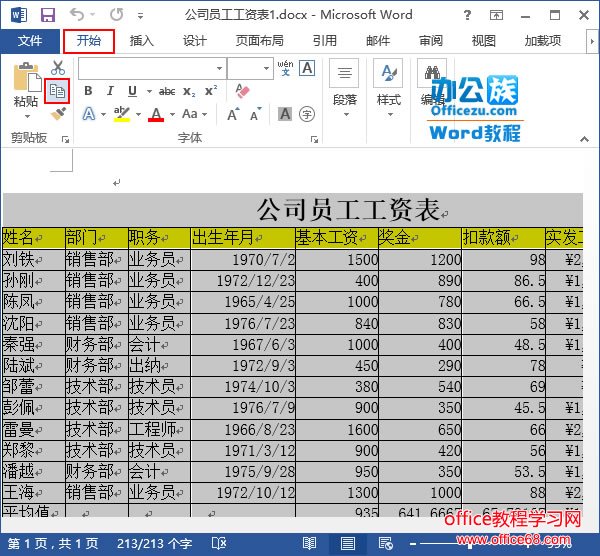The image size is (600, 556).
Task: Toggle subscript formatting
Action: [189, 91]
